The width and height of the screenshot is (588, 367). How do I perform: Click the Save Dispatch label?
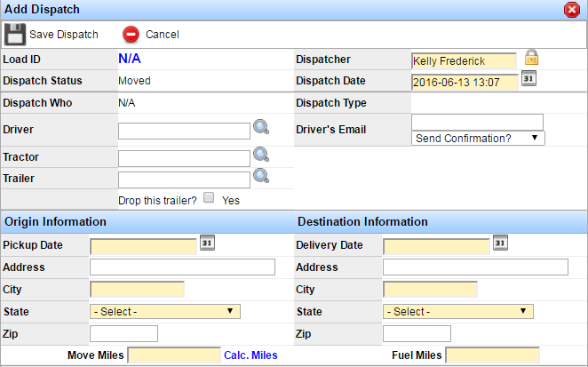click(64, 35)
